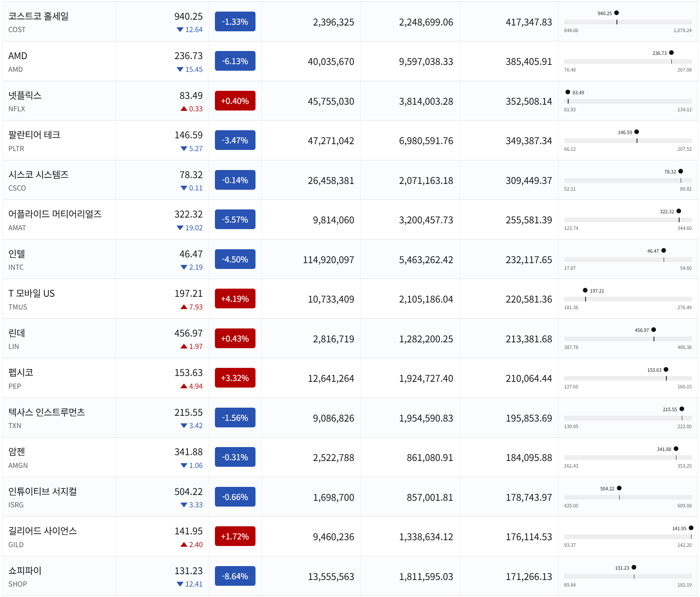The height and width of the screenshot is (597, 700).
Task: Click the down arrow beside 5.27 for PLTR
Action: [x=184, y=149]
